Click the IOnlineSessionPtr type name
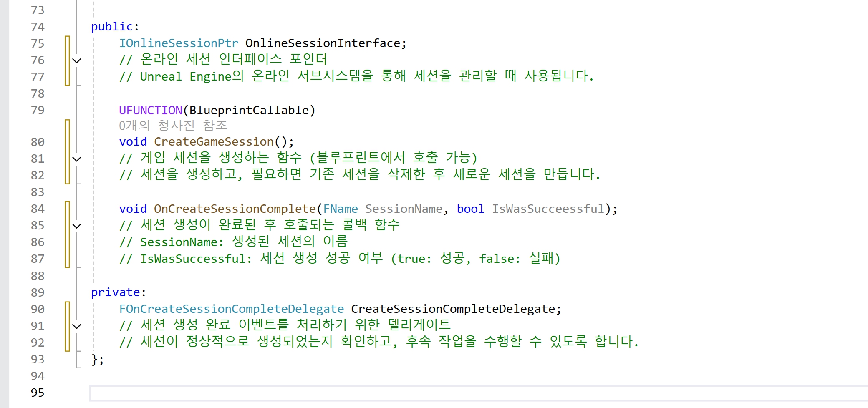The width and height of the screenshot is (868, 408). click(x=179, y=43)
